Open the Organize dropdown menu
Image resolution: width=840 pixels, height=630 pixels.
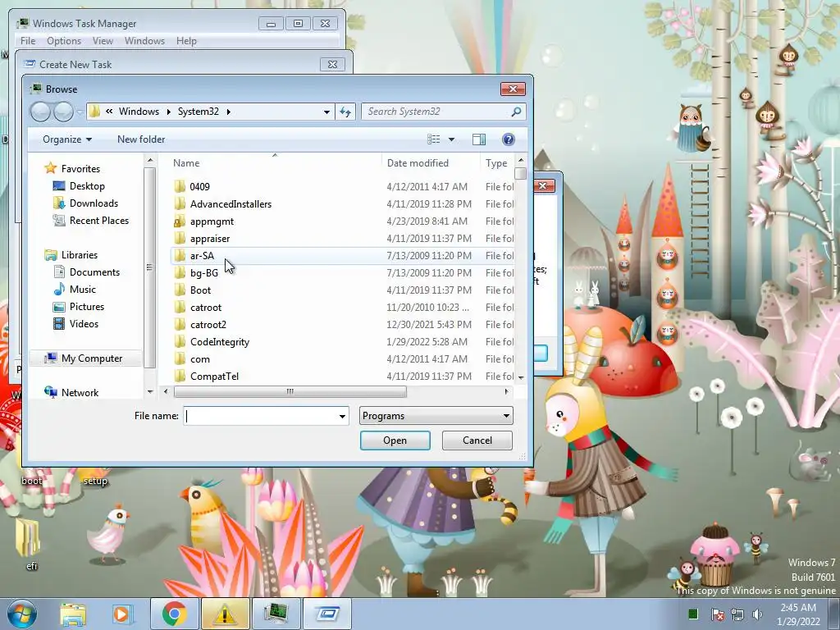coord(67,139)
